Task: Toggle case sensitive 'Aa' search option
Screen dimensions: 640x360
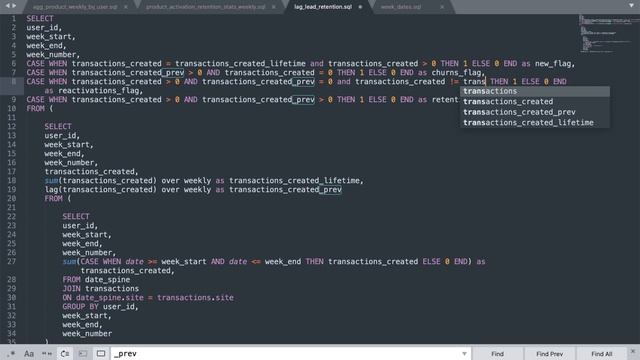Action: (29, 353)
